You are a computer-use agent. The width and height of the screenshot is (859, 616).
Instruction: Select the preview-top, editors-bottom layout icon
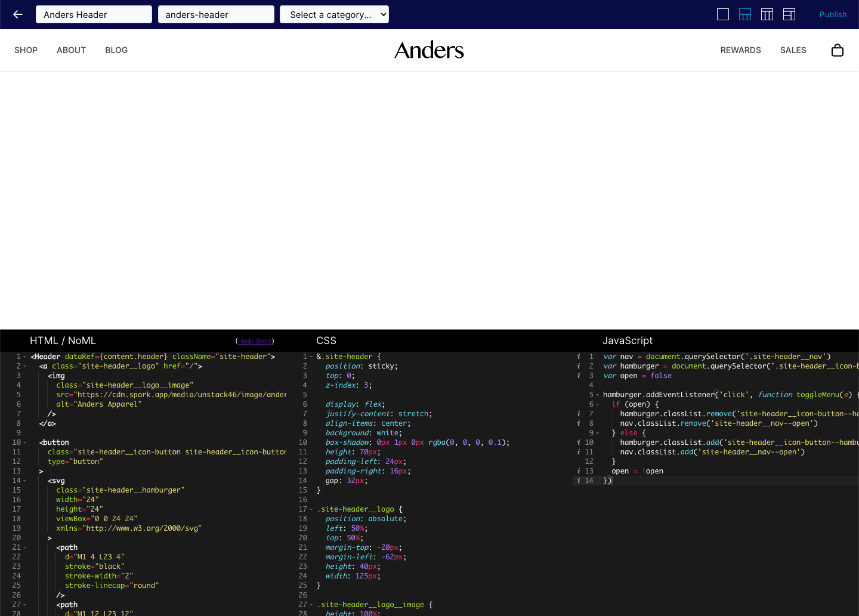point(745,14)
